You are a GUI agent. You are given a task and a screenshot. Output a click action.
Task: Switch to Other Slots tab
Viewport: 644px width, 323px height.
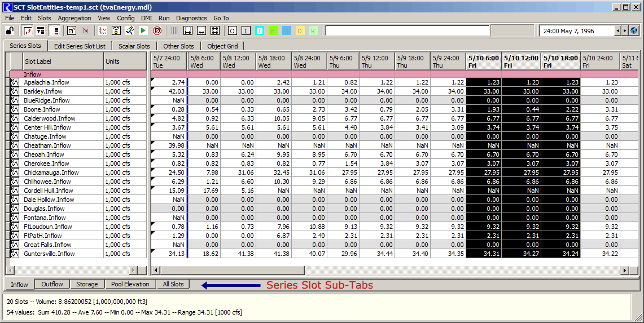click(178, 46)
